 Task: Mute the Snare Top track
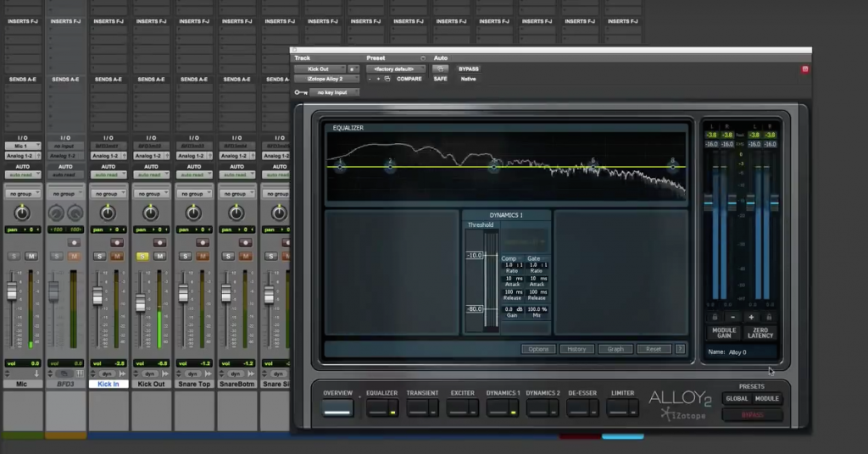pyautogui.click(x=203, y=256)
